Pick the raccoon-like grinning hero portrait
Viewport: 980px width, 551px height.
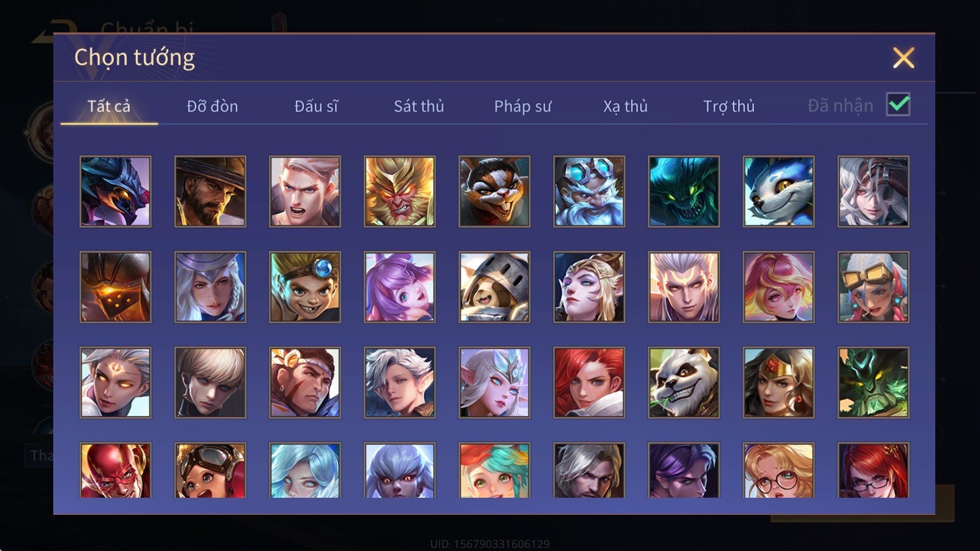coord(494,192)
